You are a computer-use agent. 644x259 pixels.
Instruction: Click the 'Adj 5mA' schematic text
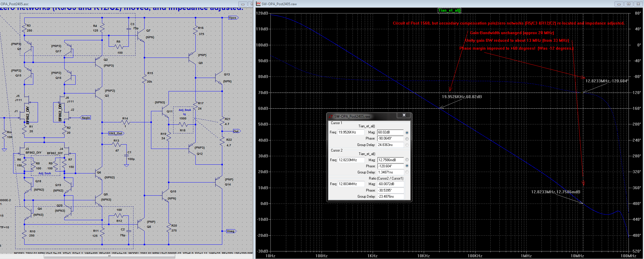click(x=45, y=173)
